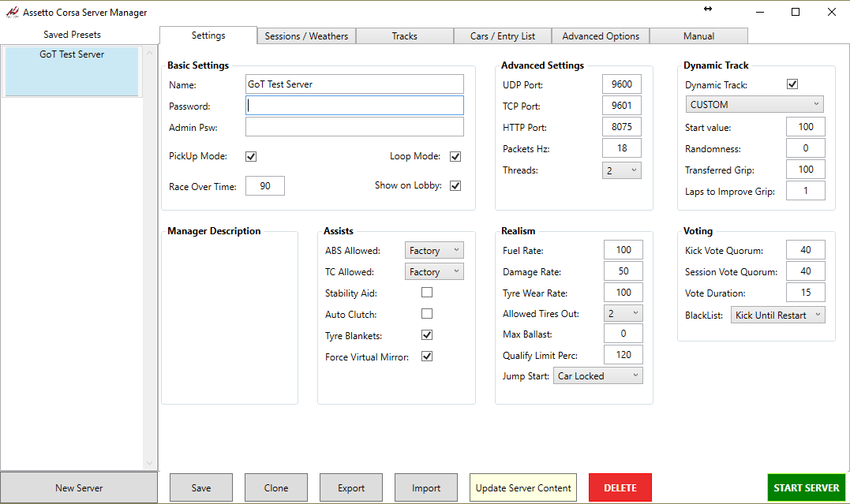This screenshot has height=504, width=850.
Task: Click the Randomness field
Action: (x=806, y=148)
